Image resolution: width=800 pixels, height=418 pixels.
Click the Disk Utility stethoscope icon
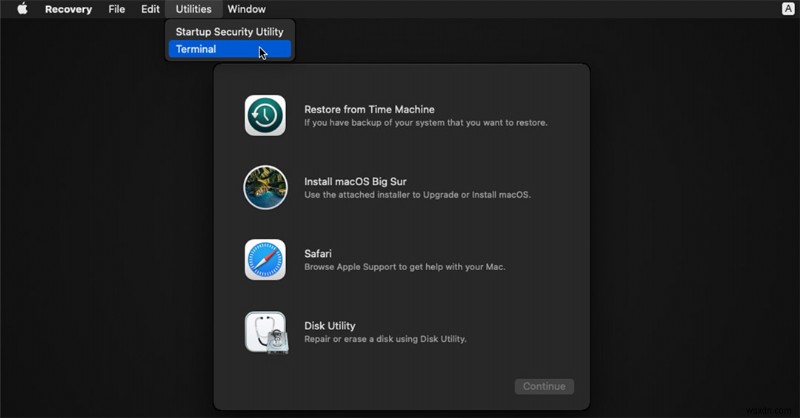(x=266, y=332)
